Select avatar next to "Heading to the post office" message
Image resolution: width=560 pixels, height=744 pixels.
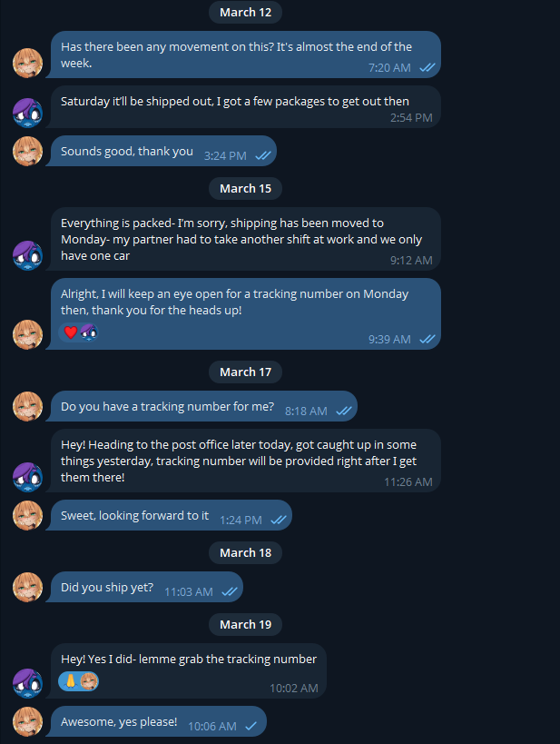point(27,476)
